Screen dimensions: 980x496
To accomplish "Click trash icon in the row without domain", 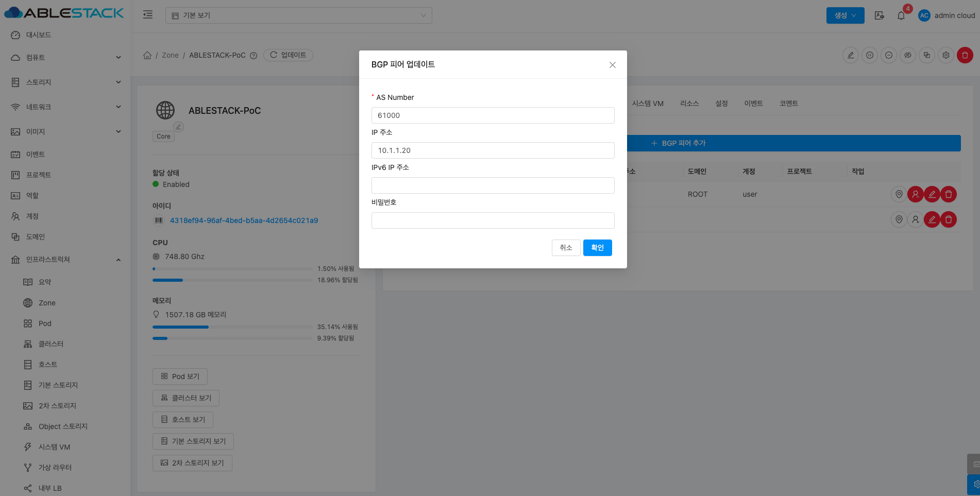I will click(x=949, y=219).
